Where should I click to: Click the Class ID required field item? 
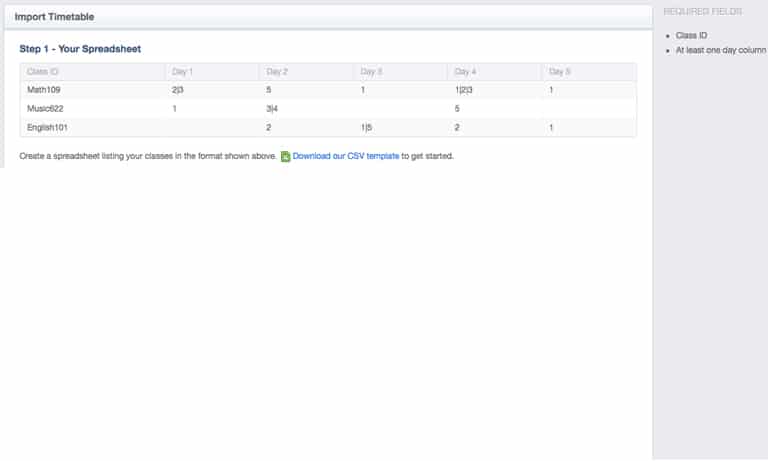(691, 35)
